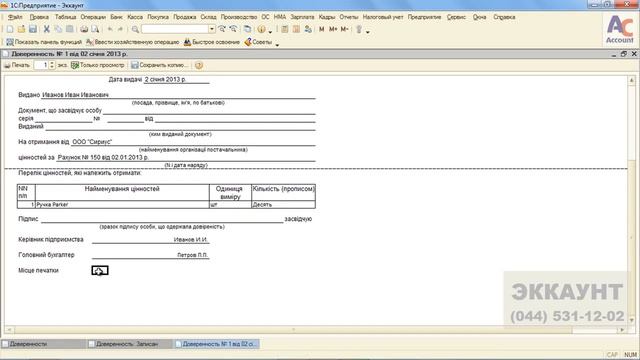Click the Print icon in main toolbar

coord(84,29)
